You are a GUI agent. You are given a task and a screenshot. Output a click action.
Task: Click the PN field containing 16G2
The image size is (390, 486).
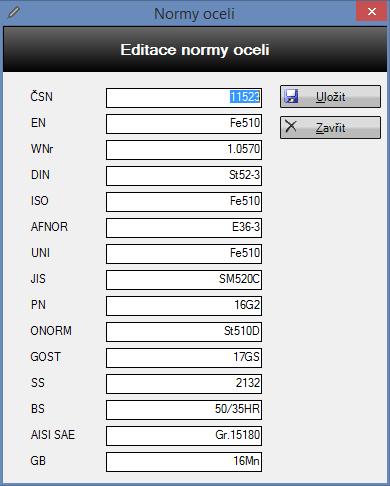(x=184, y=306)
